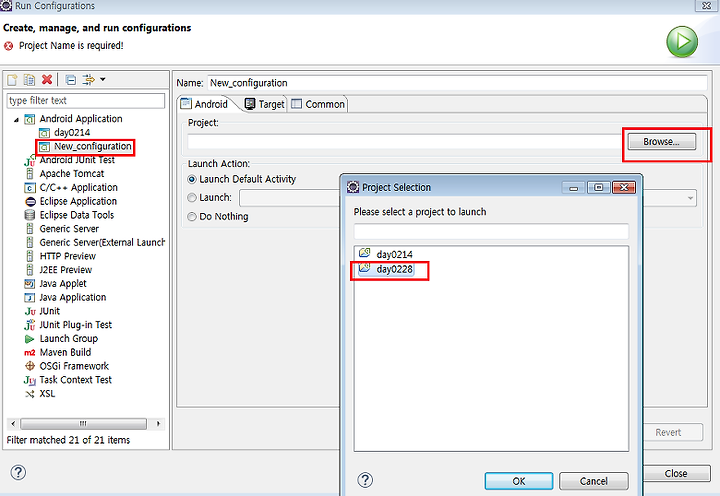Image resolution: width=720 pixels, height=496 pixels.
Task: Click the OSGi Framework icon
Action: [x=30, y=366]
